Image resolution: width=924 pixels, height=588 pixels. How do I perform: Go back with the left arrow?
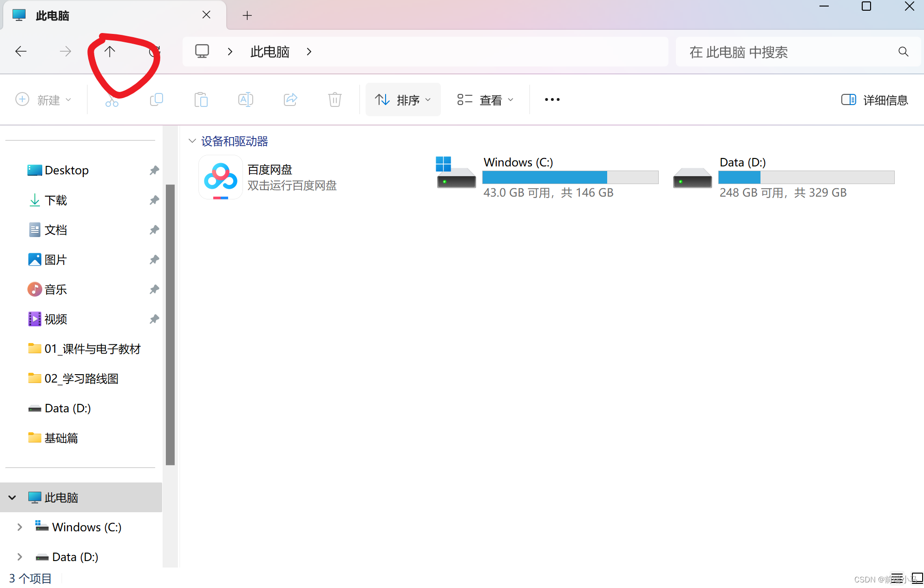tap(21, 52)
